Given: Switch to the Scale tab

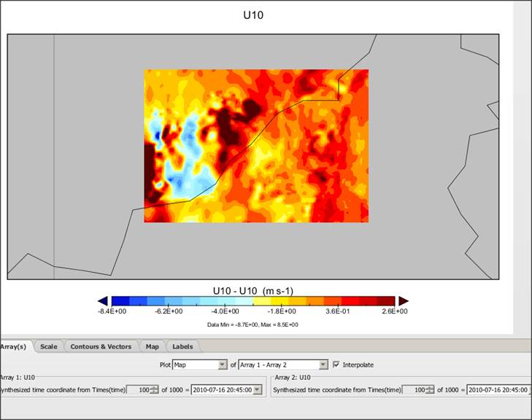Looking at the screenshot, I should (x=49, y=346).
